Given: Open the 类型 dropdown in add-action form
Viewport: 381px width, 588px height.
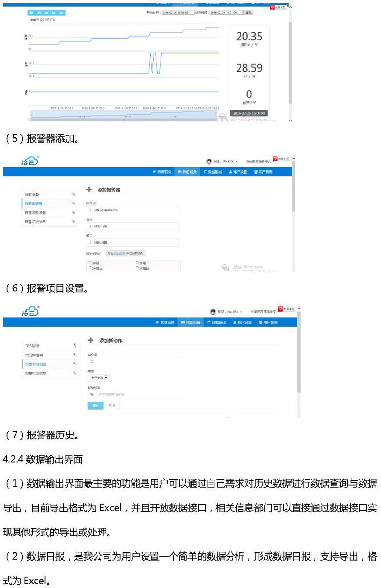Looking at the screenshot, I should (x=99, y=377).
